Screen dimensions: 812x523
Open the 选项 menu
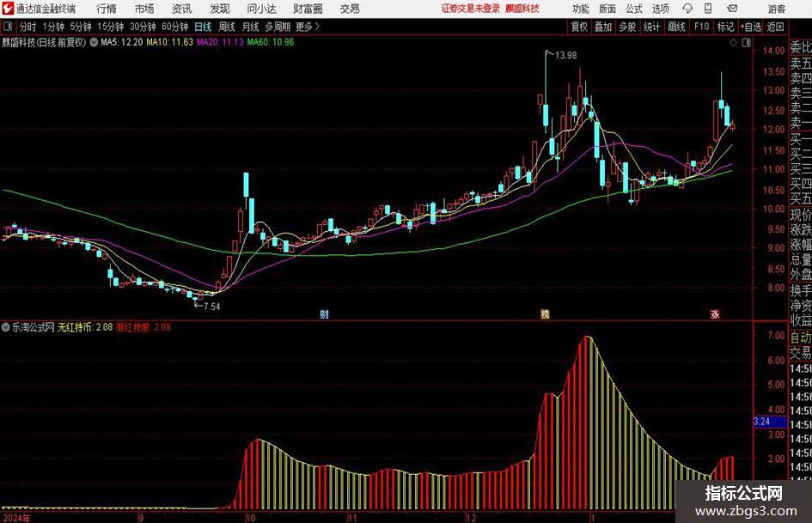tap(660, 9)
